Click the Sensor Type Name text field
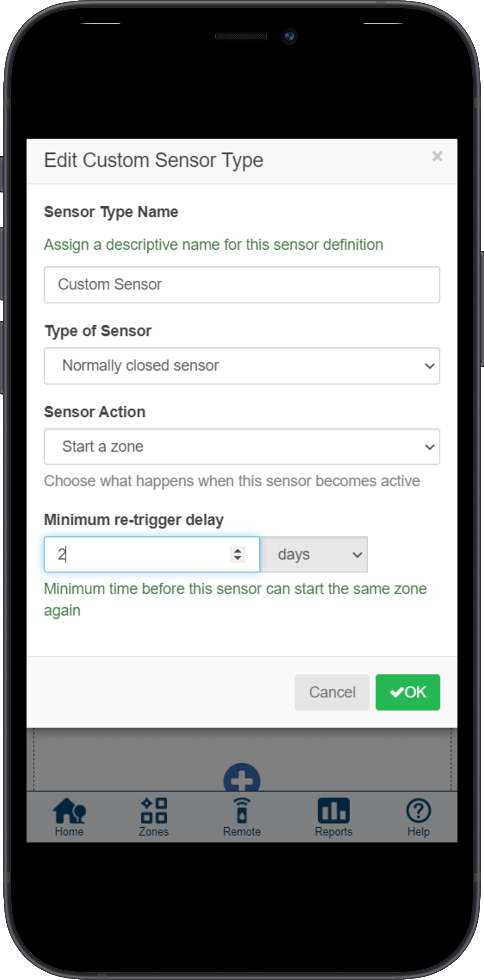Image resolution: width=484 pixels, height=980 pixels. [x=242, y=285]
